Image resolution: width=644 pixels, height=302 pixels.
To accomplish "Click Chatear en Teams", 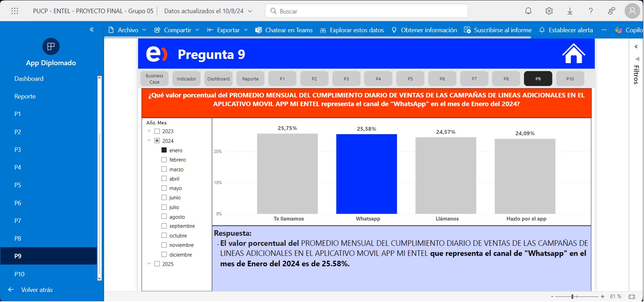I will 284,30.
